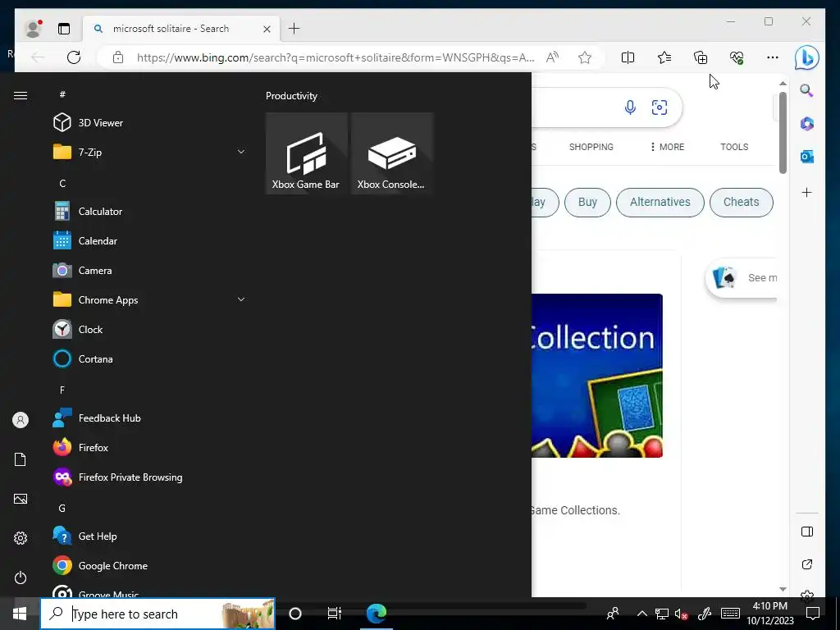Open Task View on the taskbar
The height and width of the screenshot is (630, 840).
(x=335, y=614)
